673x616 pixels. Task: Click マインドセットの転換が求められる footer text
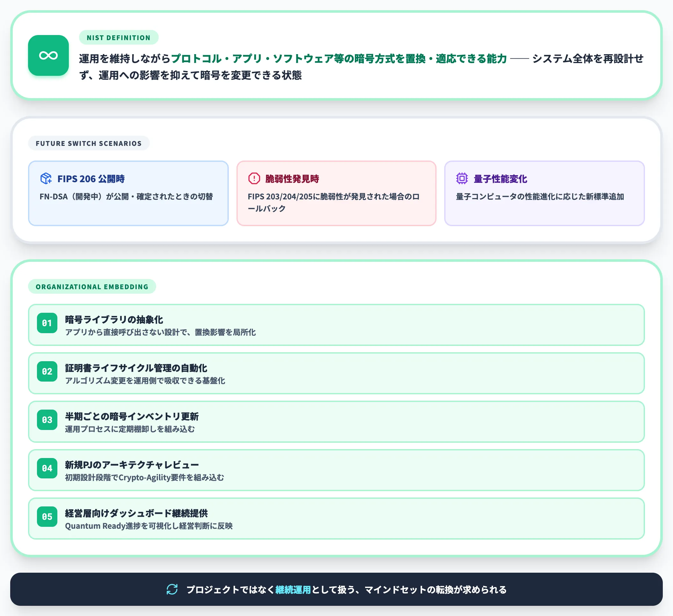tap(435, 590)
